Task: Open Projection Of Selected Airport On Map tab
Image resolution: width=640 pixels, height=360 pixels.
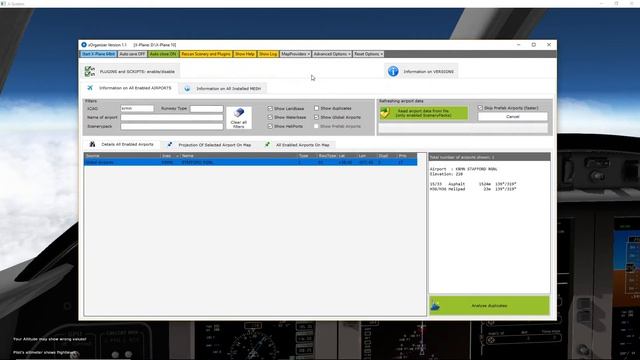Action: pyautogui.click(x=210, y=144)
